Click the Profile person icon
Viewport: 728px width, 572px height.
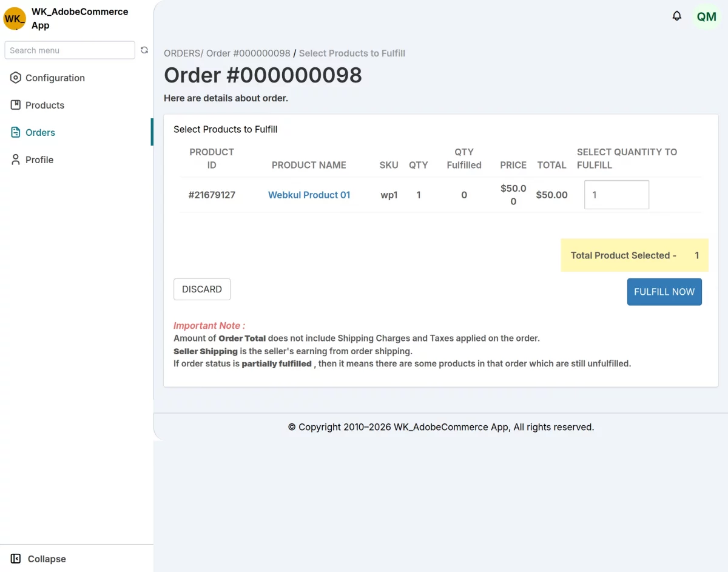tap(16, 160)
